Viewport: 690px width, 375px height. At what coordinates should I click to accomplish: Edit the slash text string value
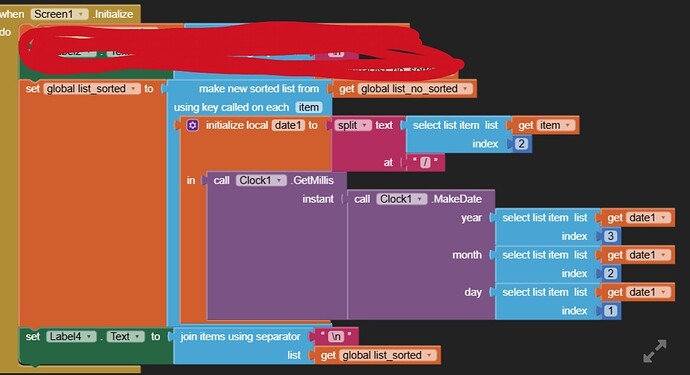425,162
